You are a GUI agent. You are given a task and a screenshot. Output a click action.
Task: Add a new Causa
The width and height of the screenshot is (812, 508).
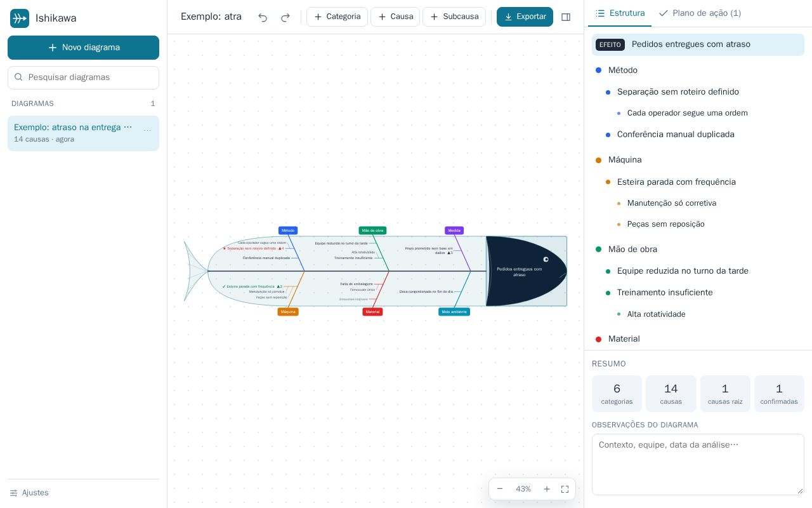tap(395, 17)
